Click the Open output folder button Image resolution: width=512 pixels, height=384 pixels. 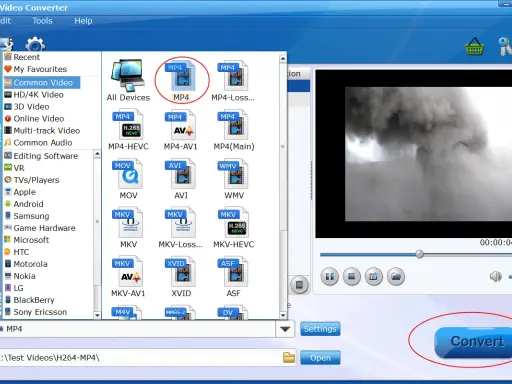tap(320, 358)
